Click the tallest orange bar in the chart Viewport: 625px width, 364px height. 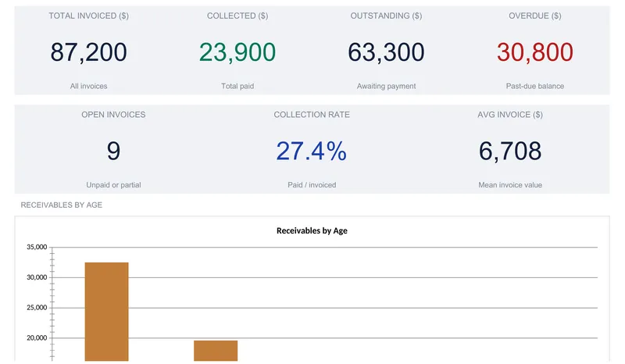tap(106, 312)
